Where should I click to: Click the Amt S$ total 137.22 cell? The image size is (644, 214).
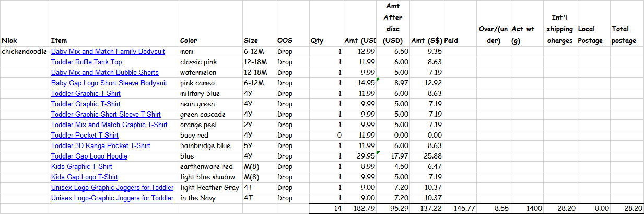coord(427,209)
